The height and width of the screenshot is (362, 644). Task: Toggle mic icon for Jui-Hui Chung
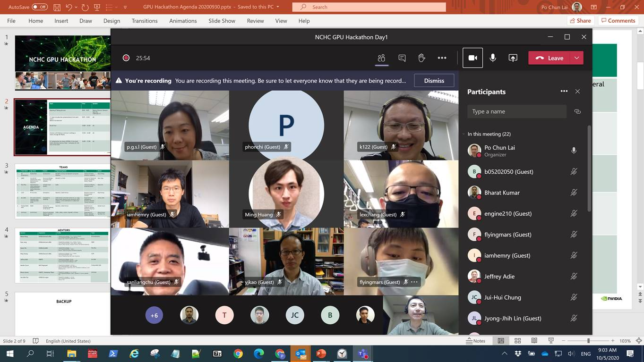click(x=574, y=297)
